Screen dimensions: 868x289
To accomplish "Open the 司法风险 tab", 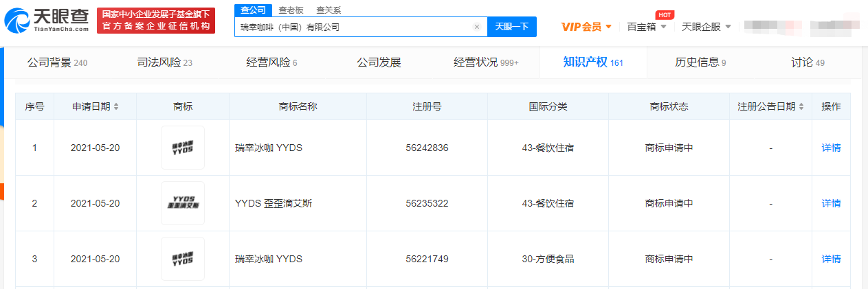I will coord(165,62).
